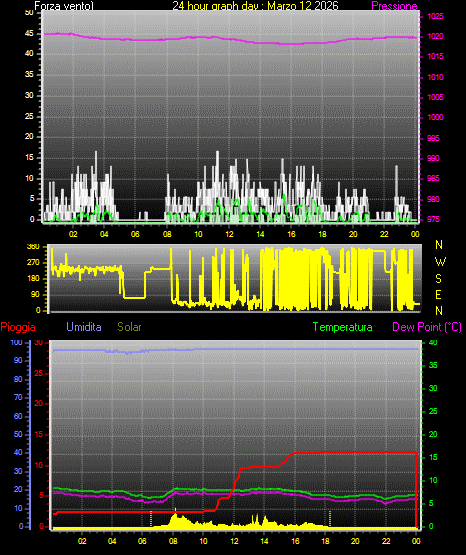Click the 100 humidity scale value

(17, 342)
